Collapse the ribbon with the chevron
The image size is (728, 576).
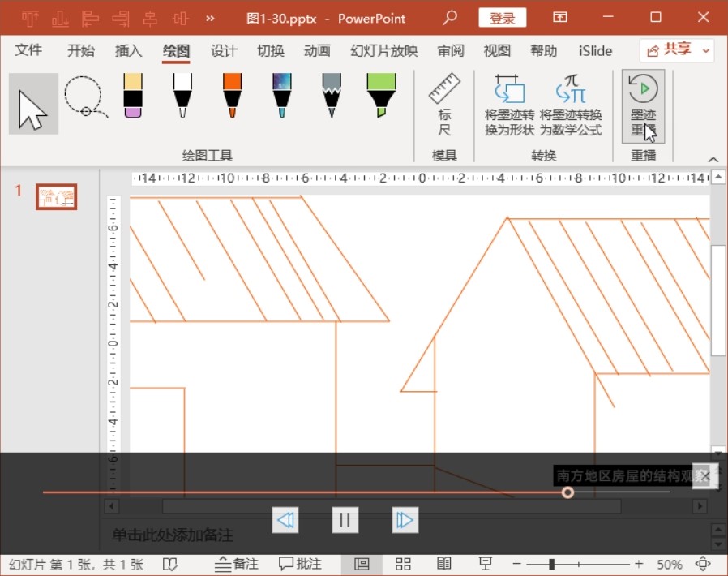[x=713, y=159]
